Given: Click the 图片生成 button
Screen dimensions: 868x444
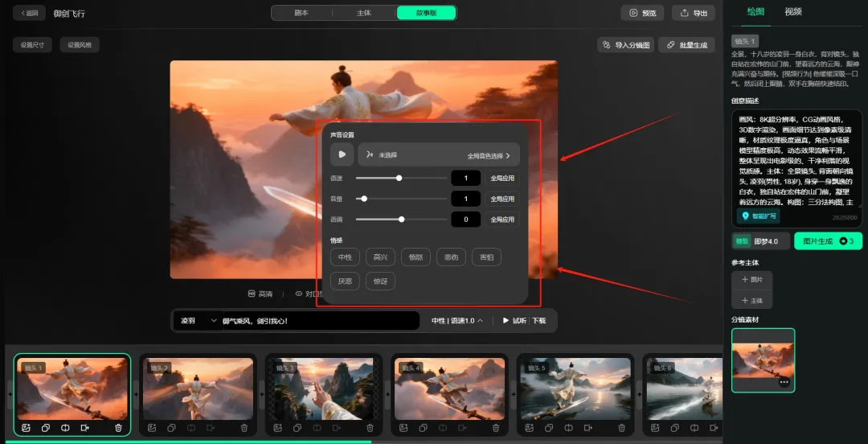Looking at the screenshot, I should pos(827,241).
